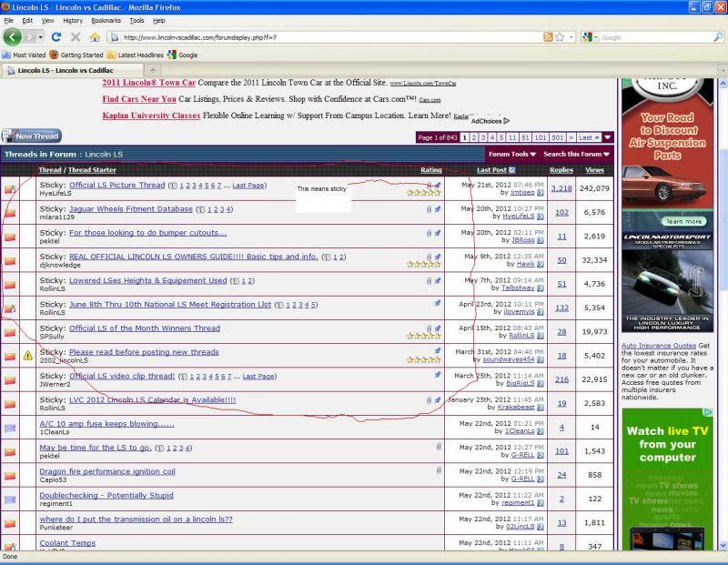Click the air suspension parts ad image
Image resolution: width=728 pixels, height=565 pixels.
click(667, 153)
